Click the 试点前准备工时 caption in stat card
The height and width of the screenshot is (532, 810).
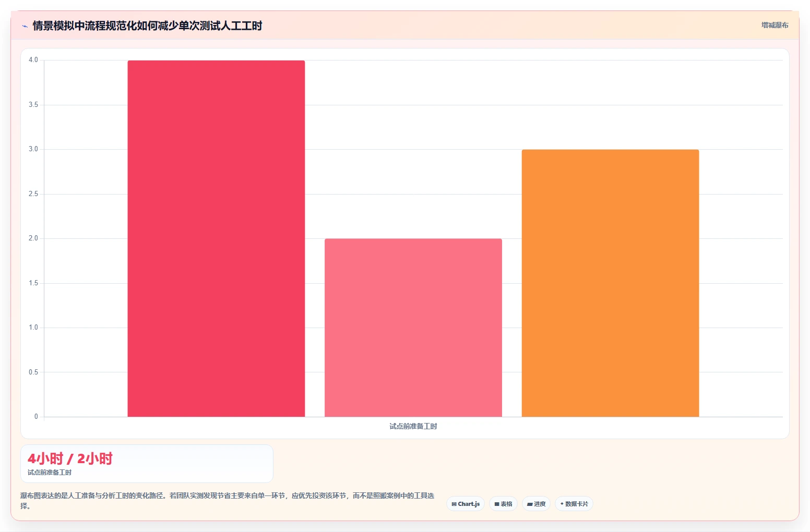(50, 473)
